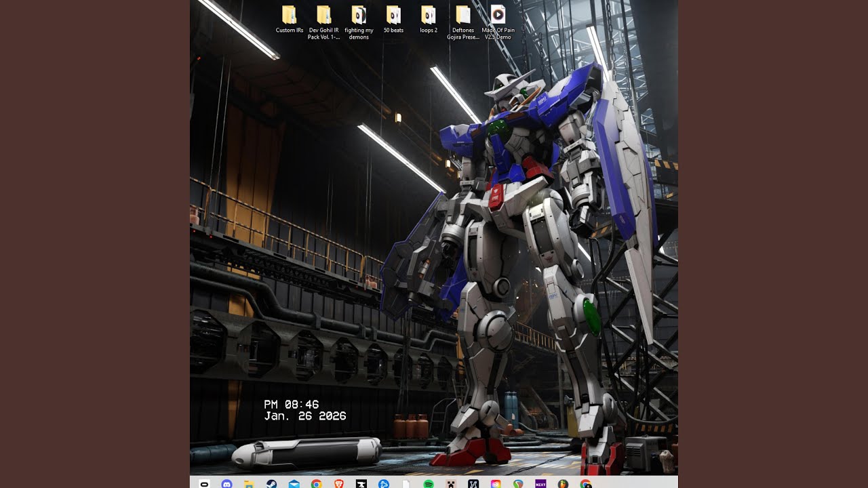Open the blank document icon in taskbar
868x488 pixels.
point(406,484)
